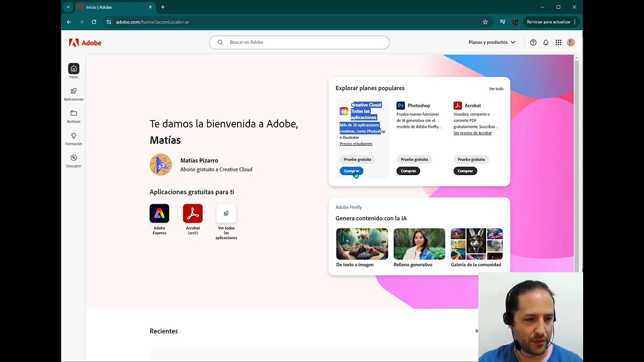
Task: Open Relleno generativo thumbnail
Action: coord(419,244)
